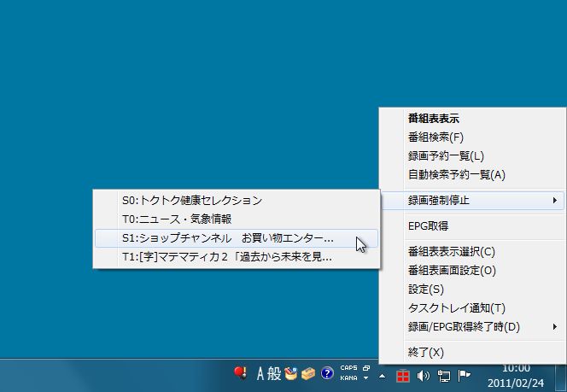Click the red grid tray icon
The image size is (567, 392).
(x=402, y=376)
